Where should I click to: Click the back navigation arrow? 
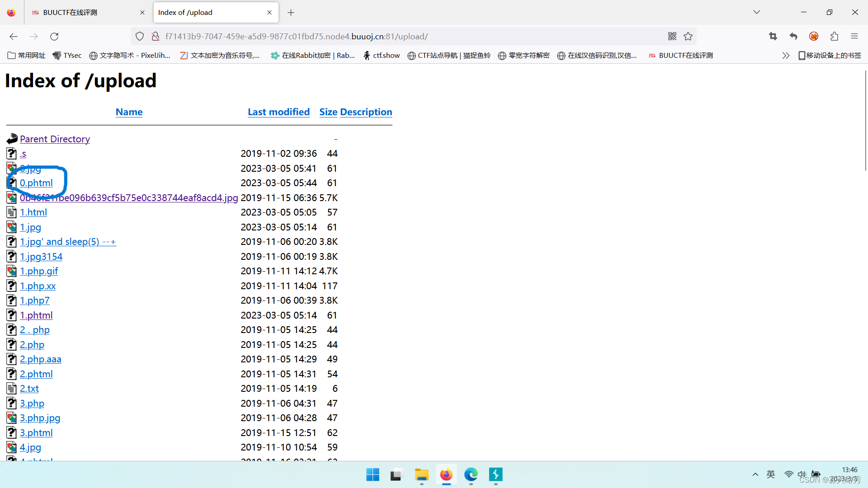[14, 36]
